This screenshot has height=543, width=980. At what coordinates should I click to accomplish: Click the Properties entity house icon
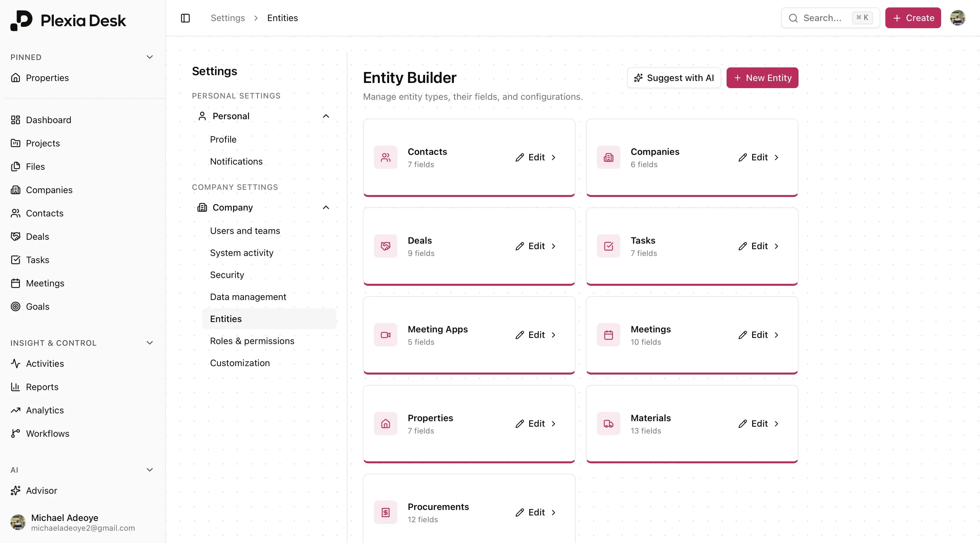pyautogui.click(x=385, y=423)
